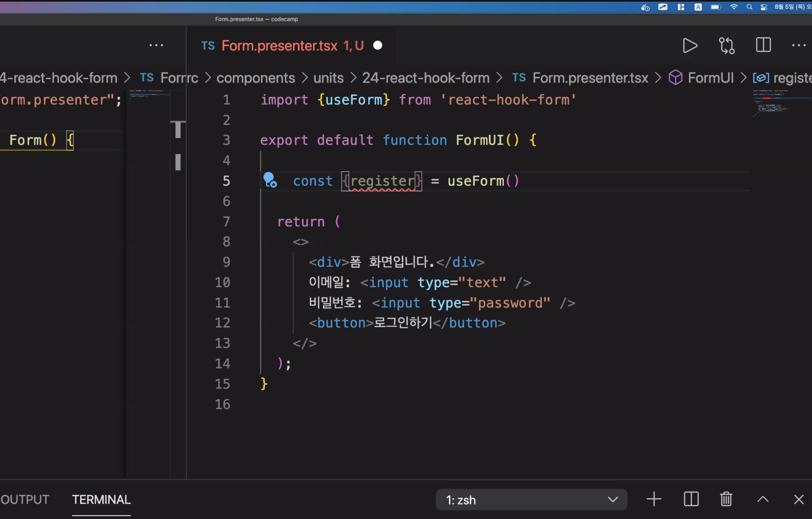
Task: Select the TERMINAL tab
Action: pyautogui.click(x=101, y=500)
